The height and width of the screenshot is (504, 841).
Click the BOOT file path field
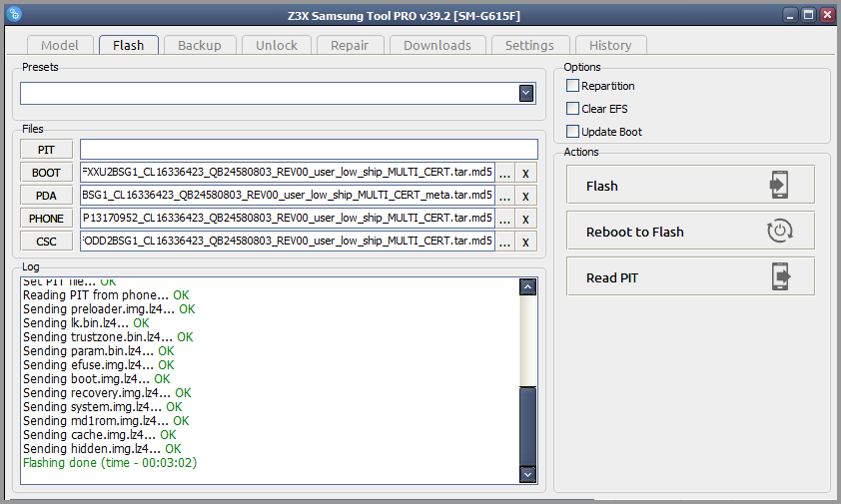(288, 173)
